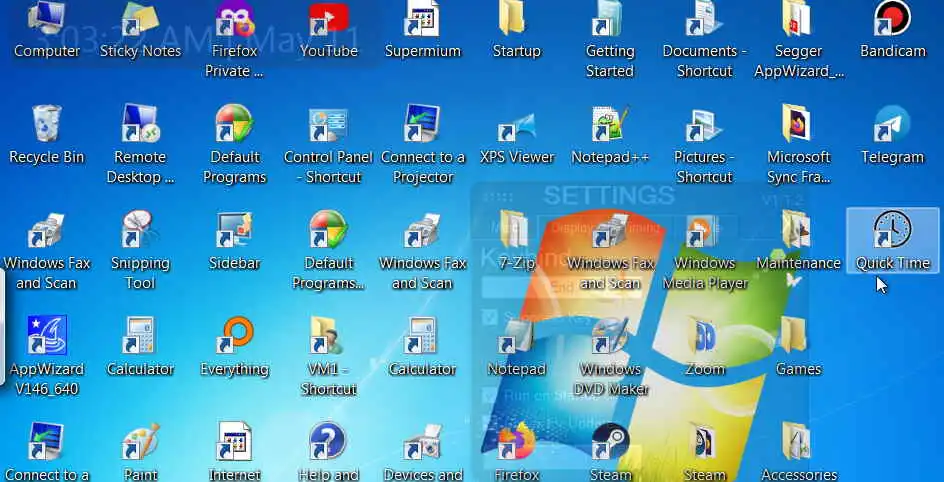Image resolution: width=944 pixels, height=482 pixels.
Task: Select the highlighted Quick Time icon
Action: click(x=892, y=241)
